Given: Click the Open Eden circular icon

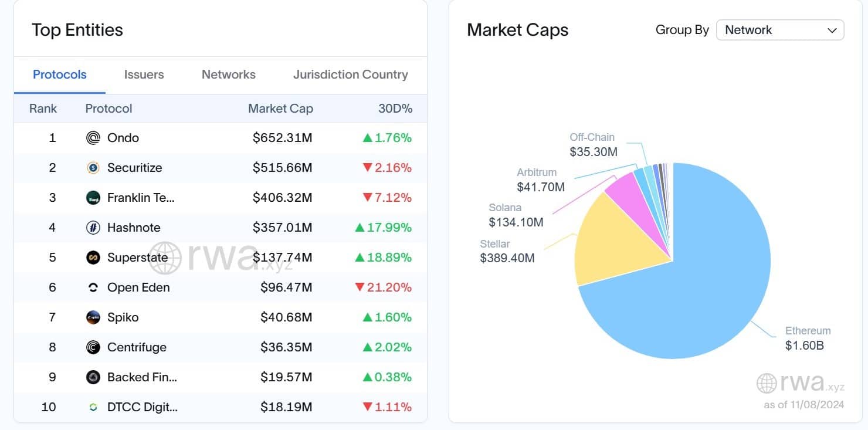Looking at the screenshot, I should (92, 287).
